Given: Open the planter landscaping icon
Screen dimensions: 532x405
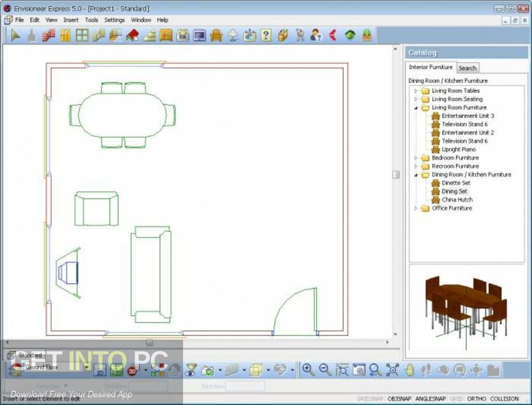Looking at the screenshot, I should pyautogui.click(x=367, y=35).
